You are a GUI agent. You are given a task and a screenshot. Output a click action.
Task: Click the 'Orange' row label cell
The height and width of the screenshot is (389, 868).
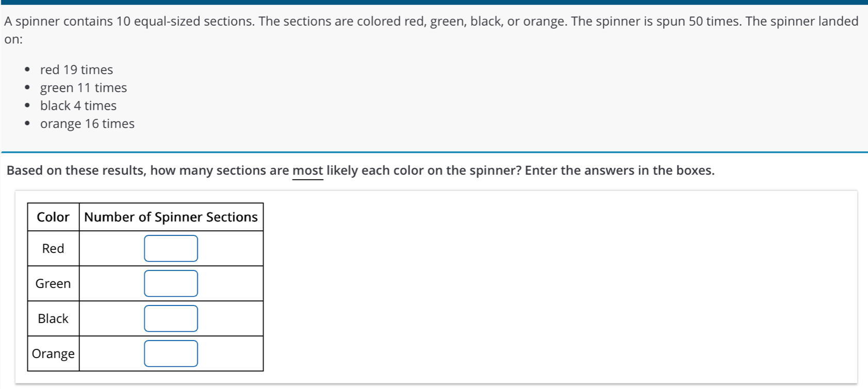click(x=53, y=353)
